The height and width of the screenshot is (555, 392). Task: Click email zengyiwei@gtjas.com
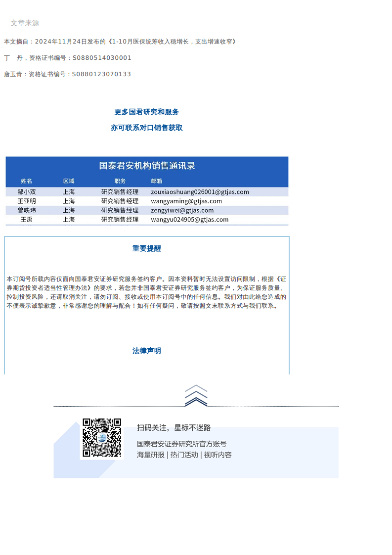182,210
